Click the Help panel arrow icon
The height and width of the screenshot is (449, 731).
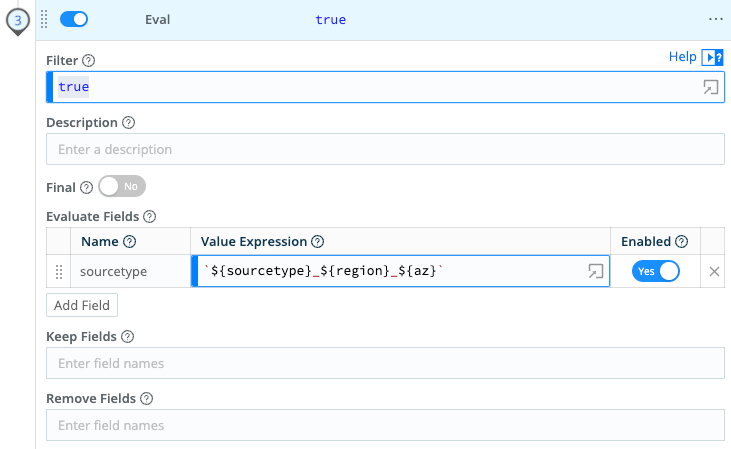tap(712, 58)
